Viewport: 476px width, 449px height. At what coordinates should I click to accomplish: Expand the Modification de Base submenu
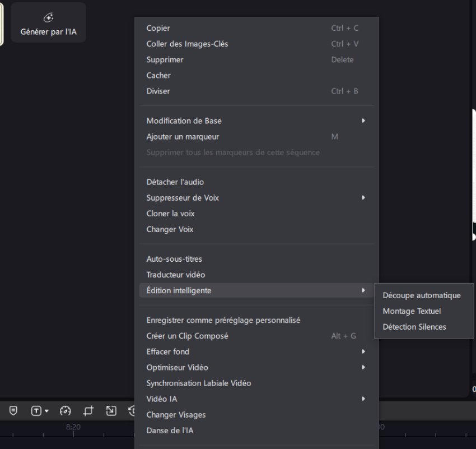click(256, 121)
